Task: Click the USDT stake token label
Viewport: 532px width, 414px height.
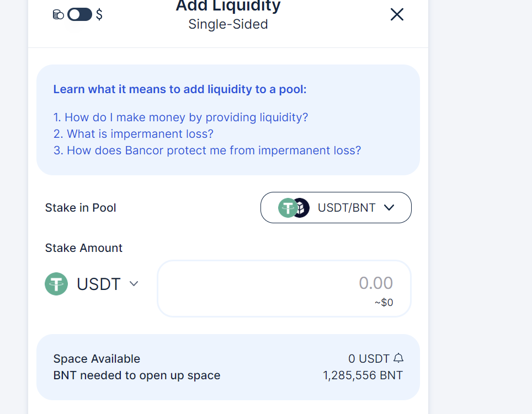Action: pyautogui.click(x=99, y=284)
